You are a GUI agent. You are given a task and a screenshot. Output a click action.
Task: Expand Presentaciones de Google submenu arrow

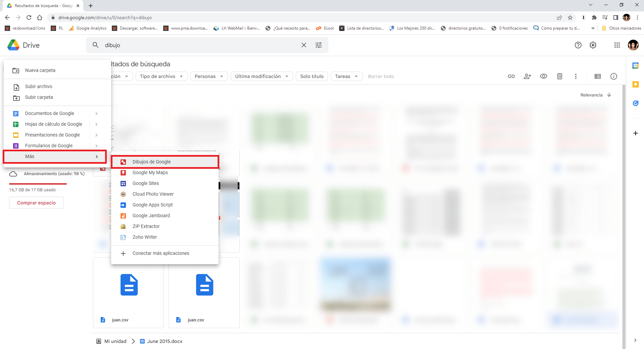coord(96,135)
